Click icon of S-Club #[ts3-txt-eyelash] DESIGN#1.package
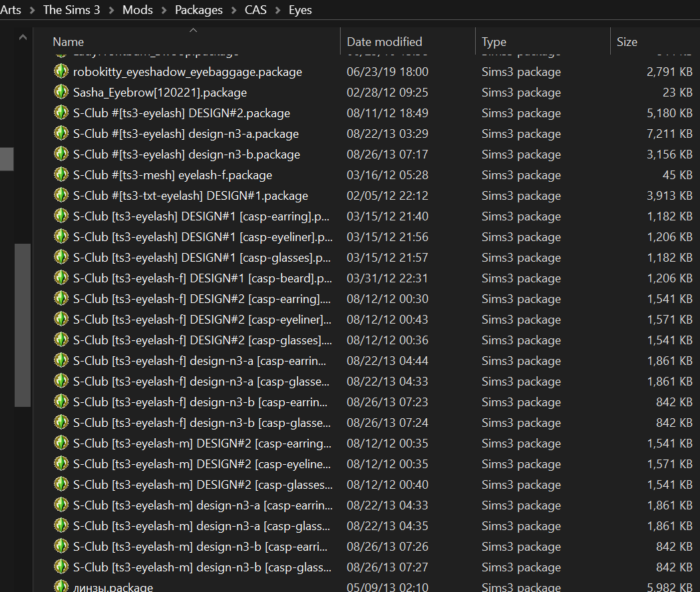 tap(61, 195)
